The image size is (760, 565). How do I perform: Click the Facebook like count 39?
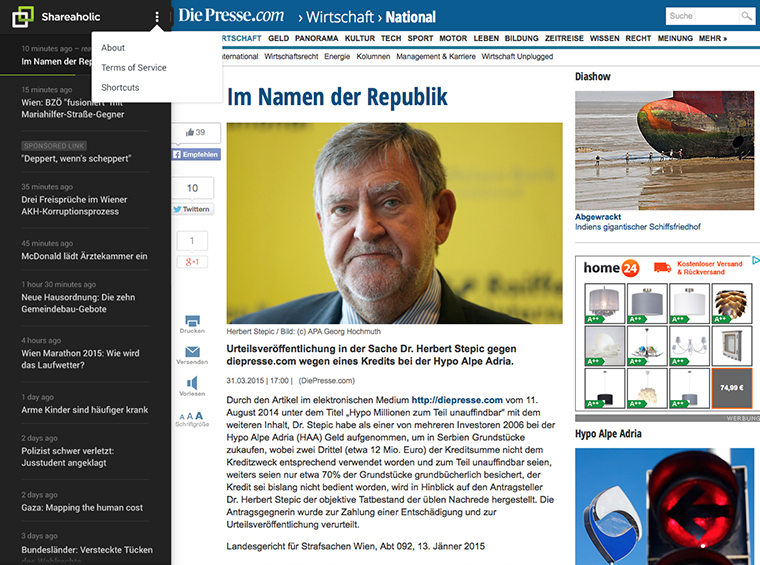pos(196,132)
